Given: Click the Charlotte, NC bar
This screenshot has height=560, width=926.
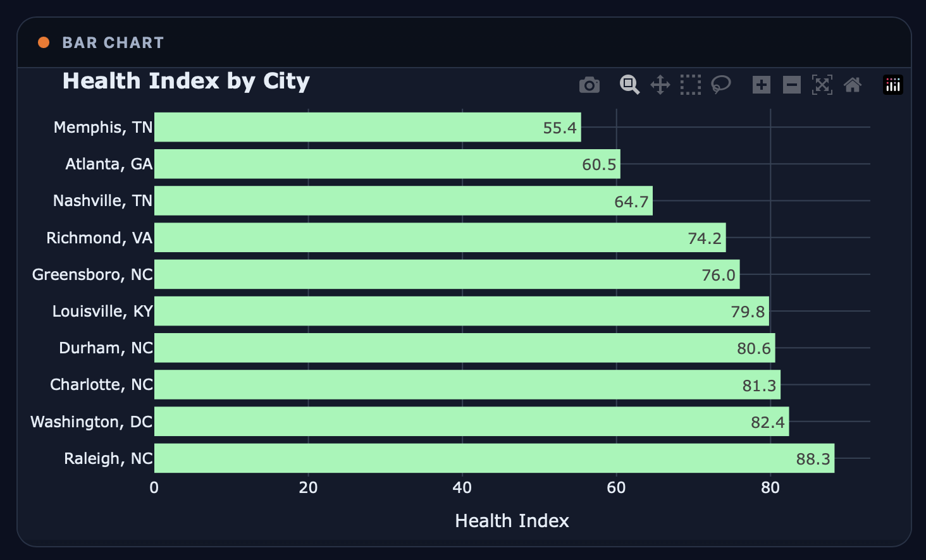Looking at the screenshot, I should click(x=467, y=384).
